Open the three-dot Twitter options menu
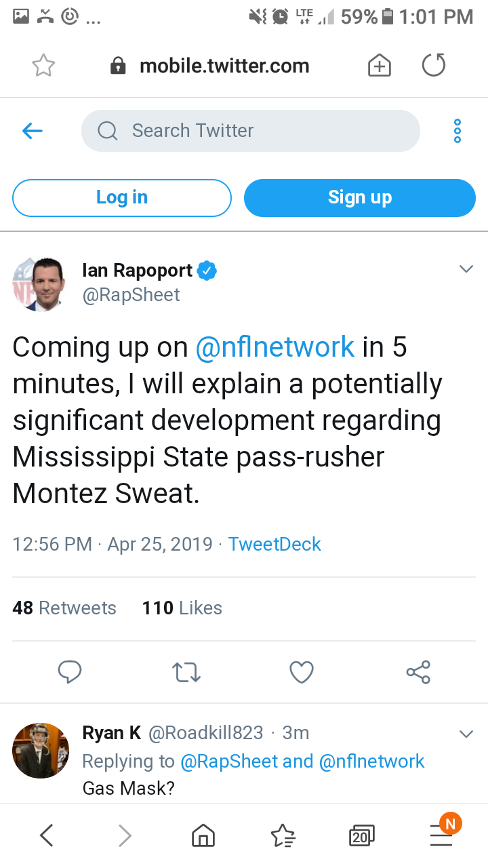 click(x=457, y=131)
